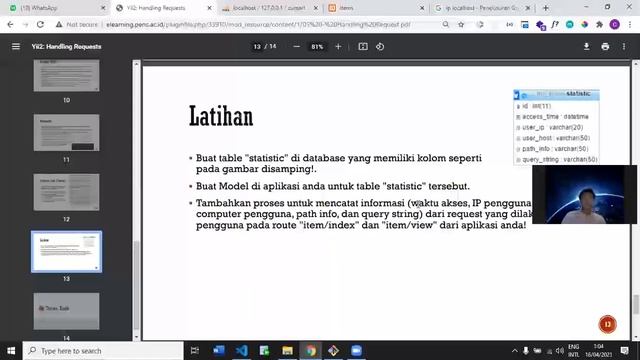Open page 11 thumbnail
This screenshot has width=640, height=360.
click(66, 133)
